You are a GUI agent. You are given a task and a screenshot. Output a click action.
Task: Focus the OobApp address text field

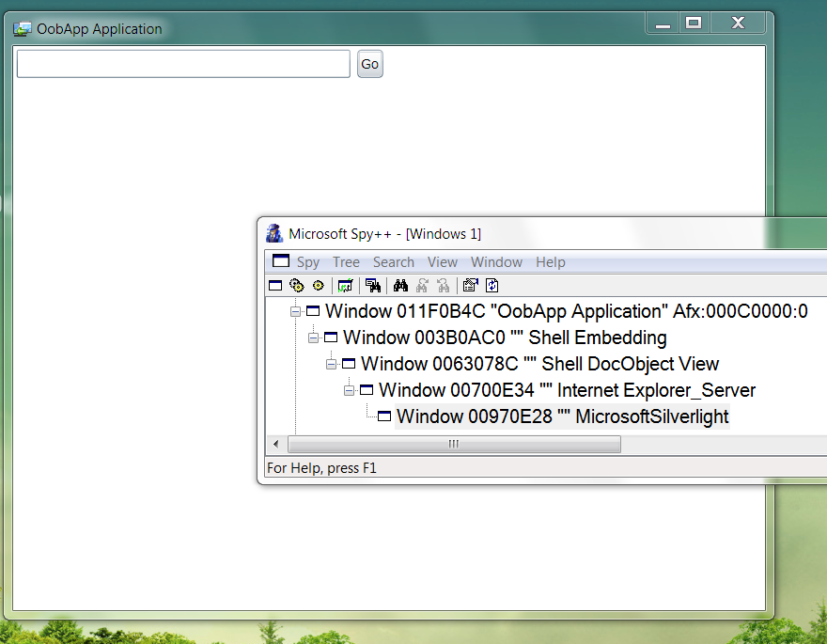[x=183, y=64]
